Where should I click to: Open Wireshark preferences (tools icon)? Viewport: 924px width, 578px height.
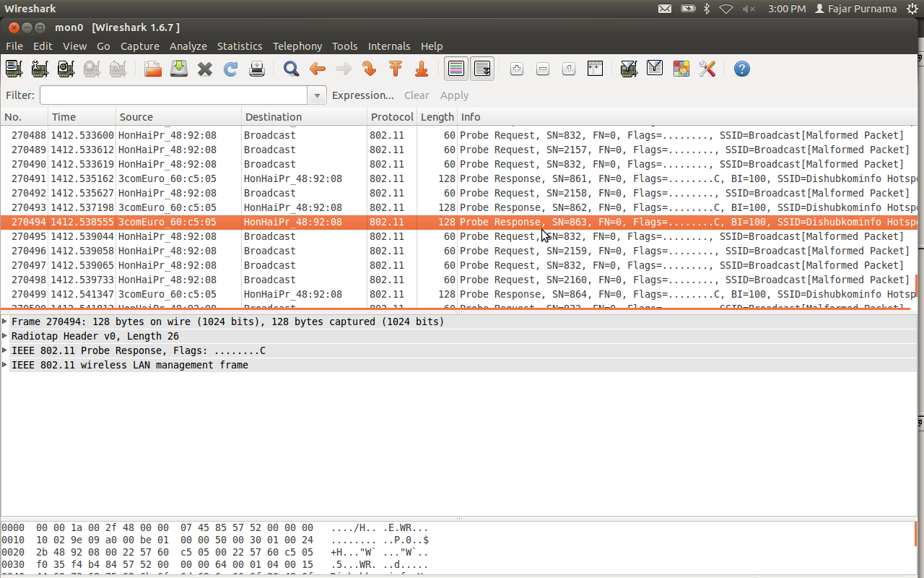point(707,69)
